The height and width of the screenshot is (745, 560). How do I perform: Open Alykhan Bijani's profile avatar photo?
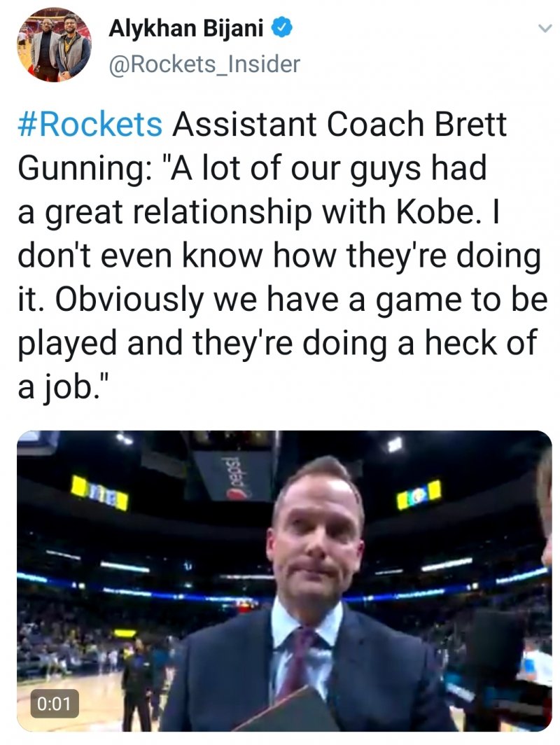(53, 43)
